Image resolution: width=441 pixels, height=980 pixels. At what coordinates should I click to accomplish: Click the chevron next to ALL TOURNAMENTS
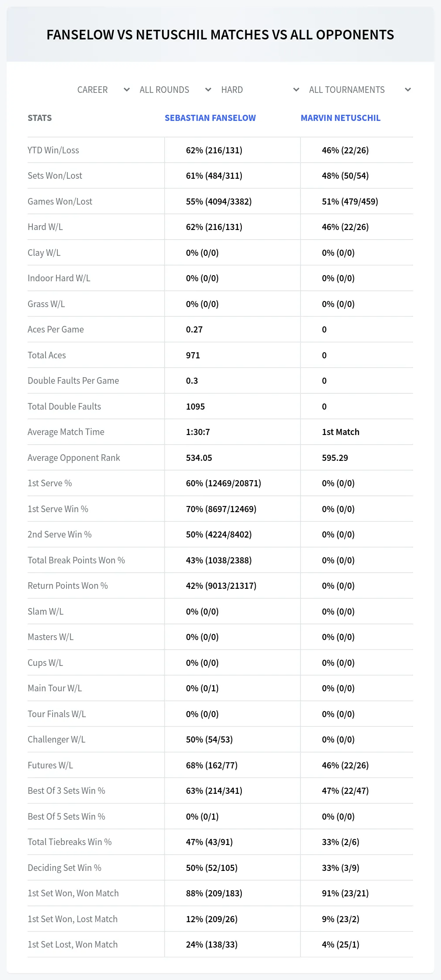(x=408, y=90)
